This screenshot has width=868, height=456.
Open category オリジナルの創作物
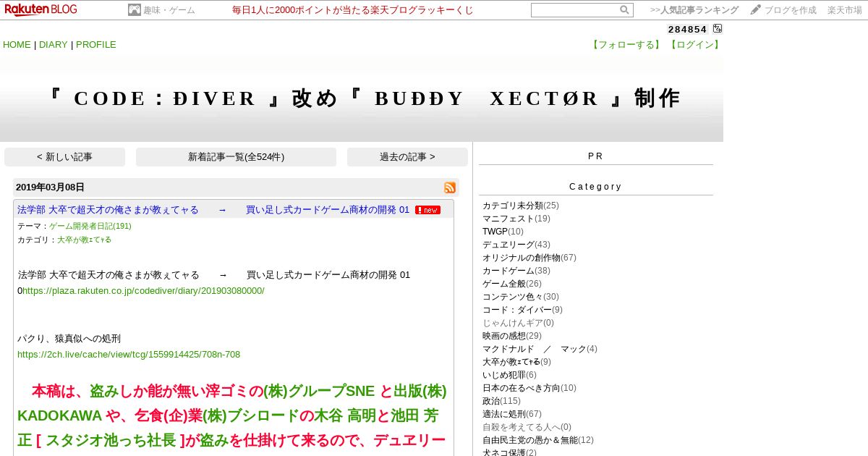coord(522,258)
